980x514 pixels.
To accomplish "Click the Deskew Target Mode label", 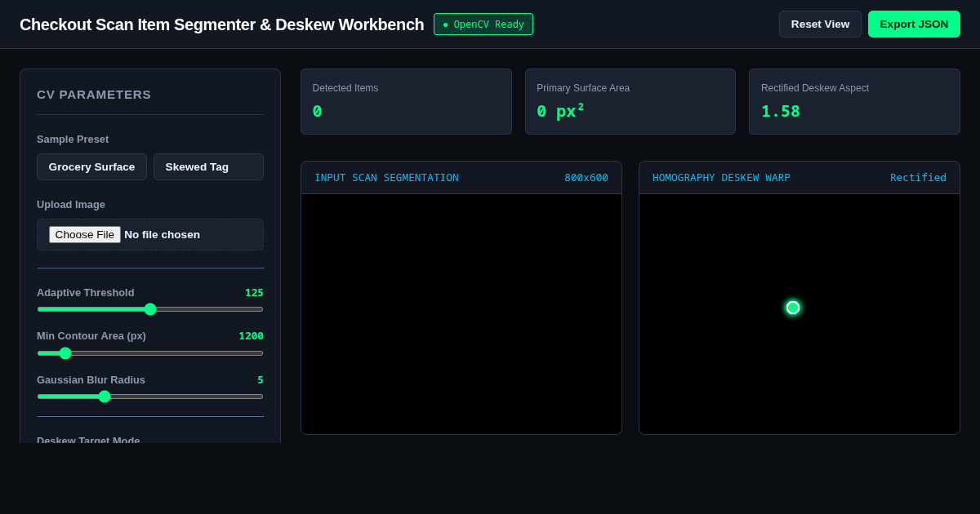I will coord(88,440).
